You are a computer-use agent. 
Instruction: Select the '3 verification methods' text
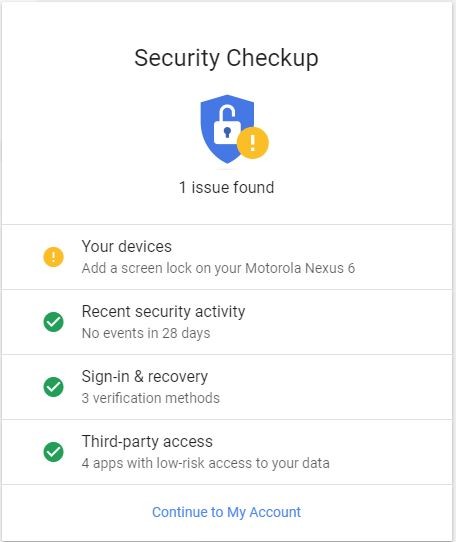(x=151, y=398)
